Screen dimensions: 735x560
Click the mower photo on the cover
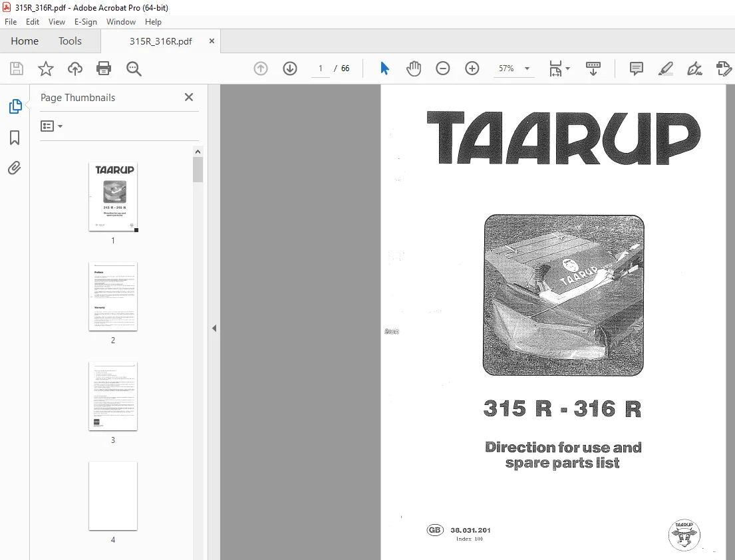[563, 295]
